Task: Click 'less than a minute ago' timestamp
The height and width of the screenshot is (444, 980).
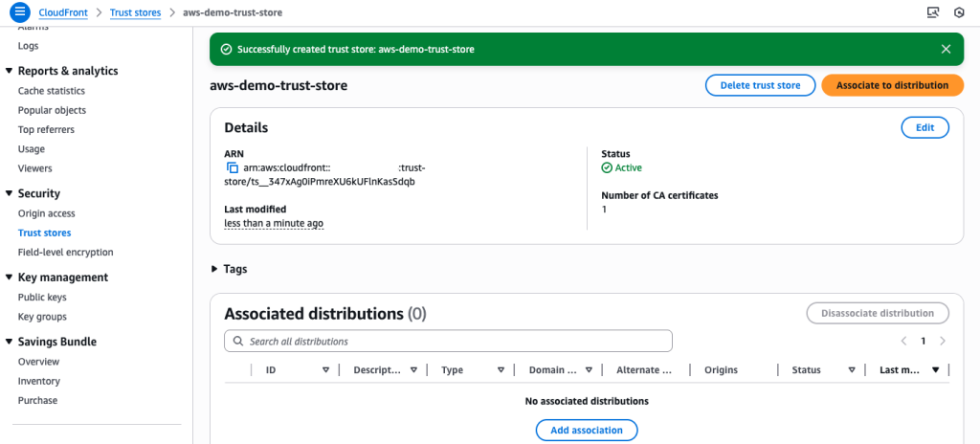Action: point(274,223)
